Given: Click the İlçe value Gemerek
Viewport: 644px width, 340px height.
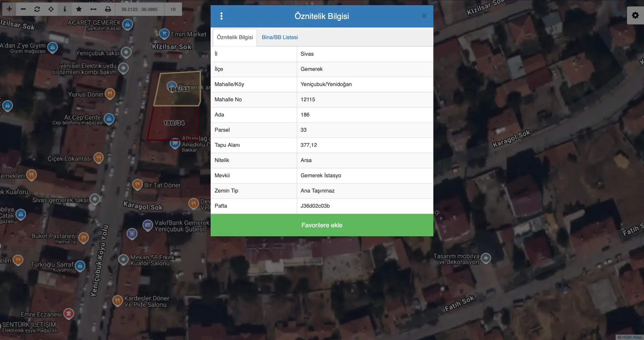Looking at the screenshot, I should [x=311, y=69].
